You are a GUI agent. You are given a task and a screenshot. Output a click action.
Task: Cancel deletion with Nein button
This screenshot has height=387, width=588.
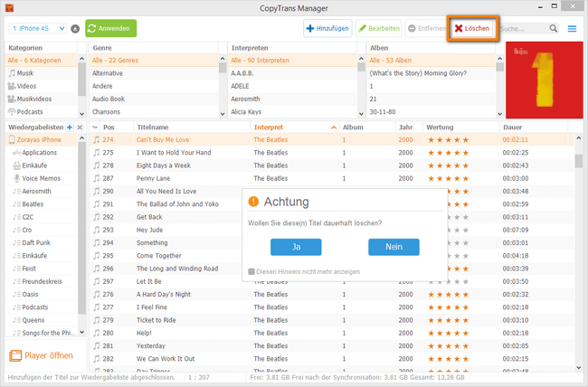394,247
